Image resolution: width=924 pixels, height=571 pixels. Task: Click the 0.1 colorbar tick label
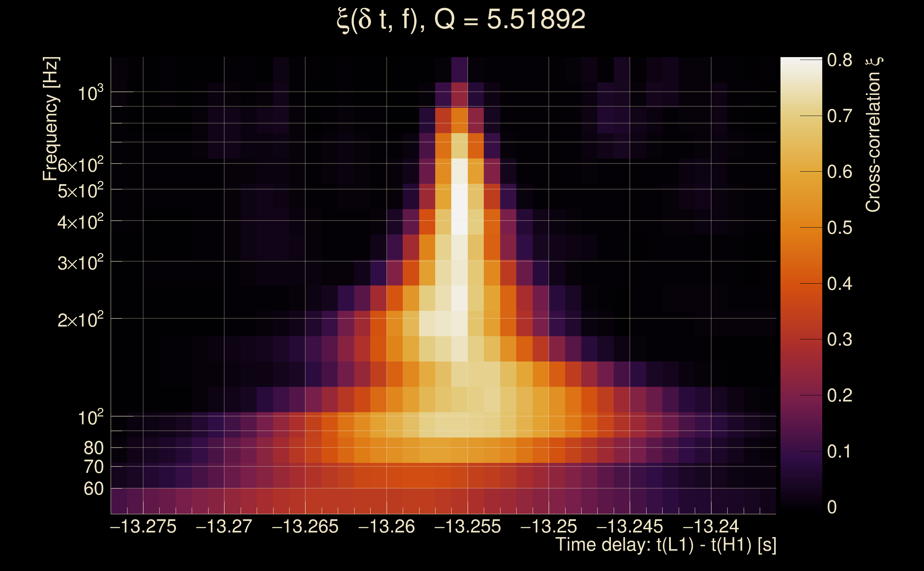(839, 451)
